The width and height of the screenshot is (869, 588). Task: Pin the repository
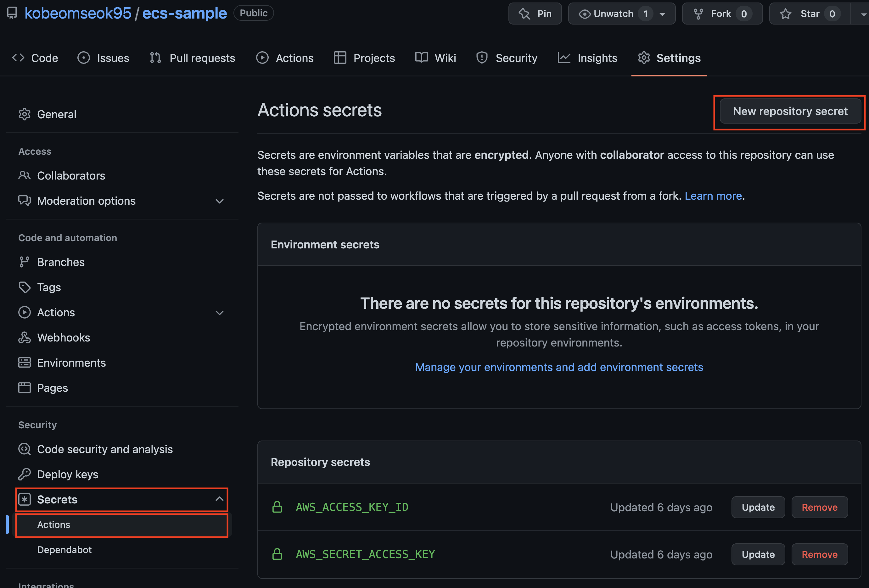click(535, 14)
